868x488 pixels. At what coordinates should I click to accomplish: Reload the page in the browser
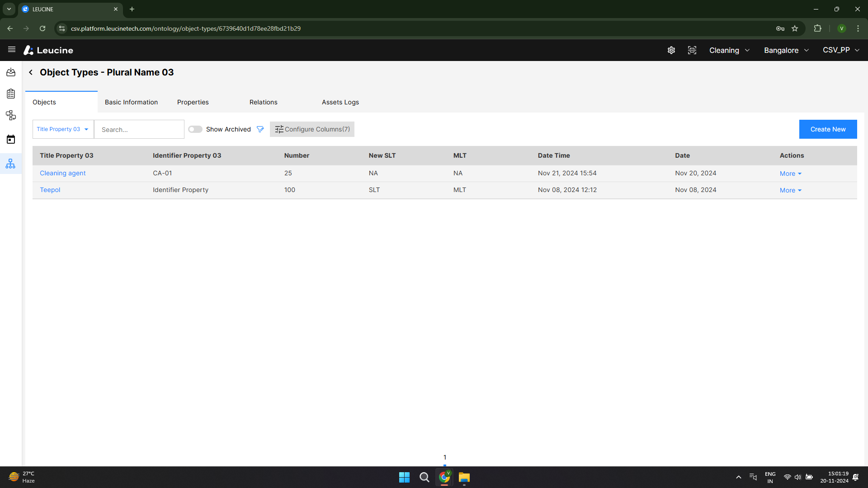[42, 28]
